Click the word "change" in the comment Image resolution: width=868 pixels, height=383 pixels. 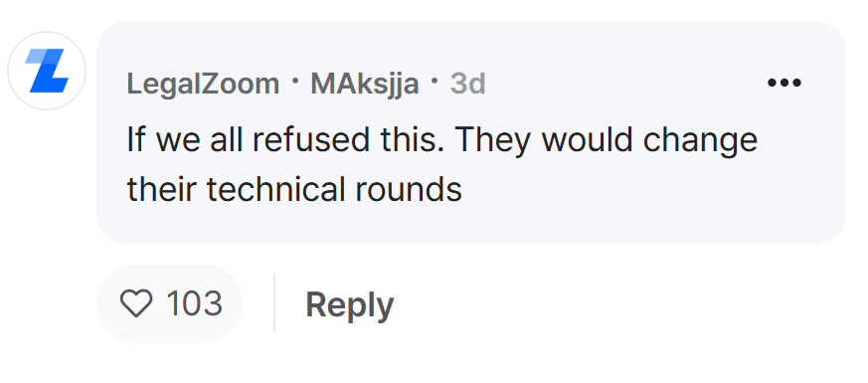point(700,141)
